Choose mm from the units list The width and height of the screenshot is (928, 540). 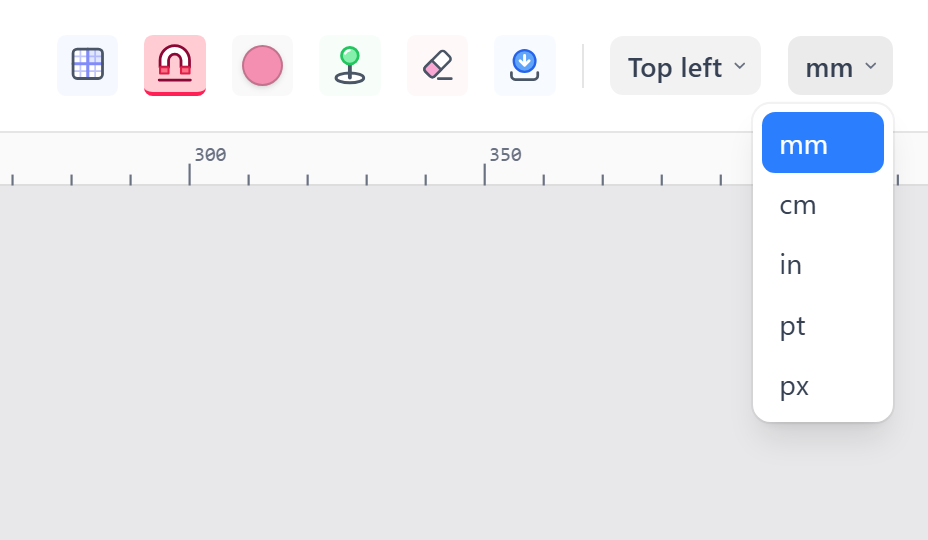point(823,143)
